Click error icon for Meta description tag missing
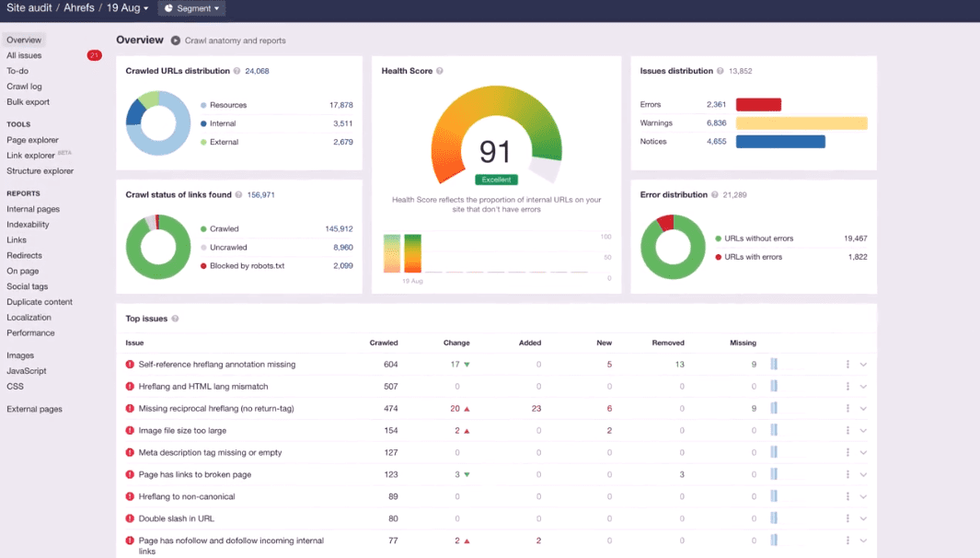The height and width of the screenshot is (558, 980). point(130,452)
